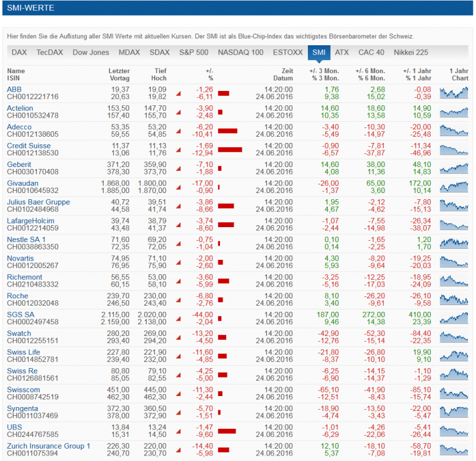Image resolution: width=476 pixels, height=461 pixels.
Task: Click the trend arrow in the Nestle row
Action: click(179, 244)
